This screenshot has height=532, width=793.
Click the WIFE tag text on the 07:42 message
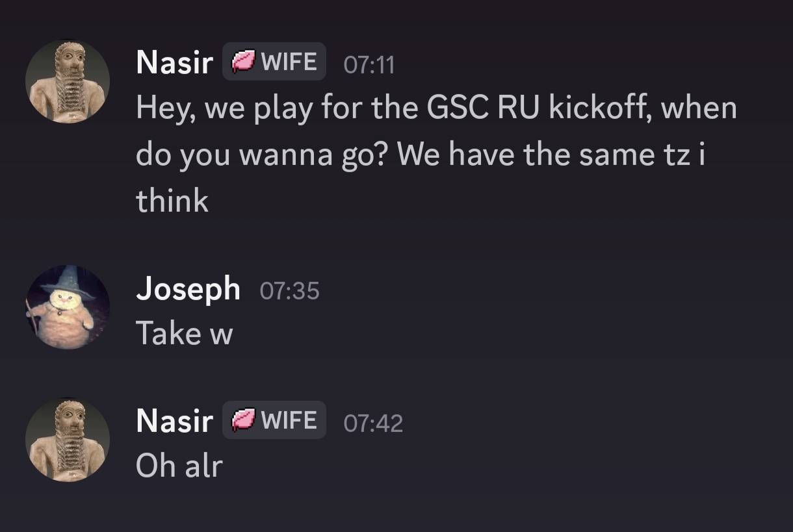289,420
